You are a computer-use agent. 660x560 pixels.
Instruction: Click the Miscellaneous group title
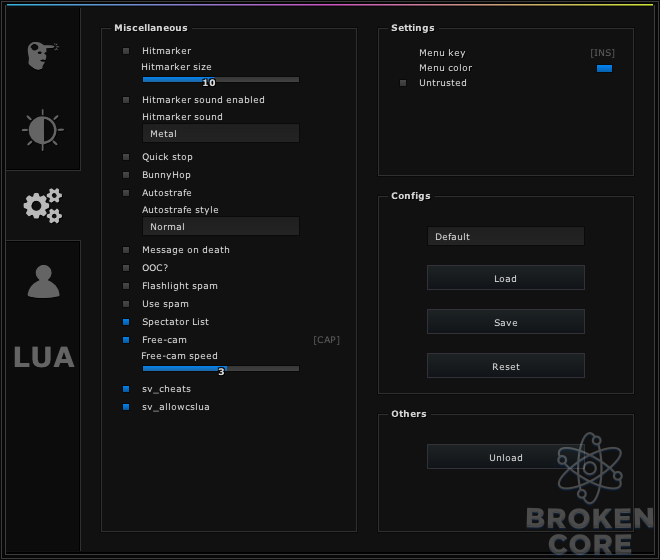click(x=151, y=28)
